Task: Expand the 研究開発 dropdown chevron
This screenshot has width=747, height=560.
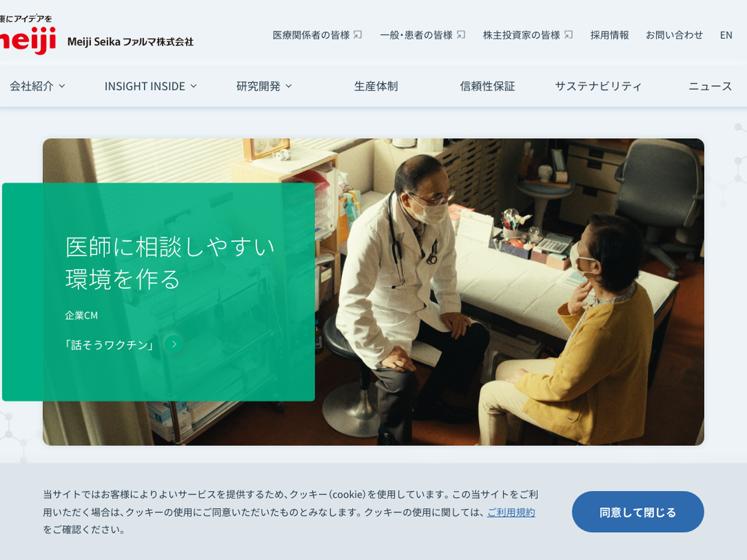Action: [x=288, y=86]
